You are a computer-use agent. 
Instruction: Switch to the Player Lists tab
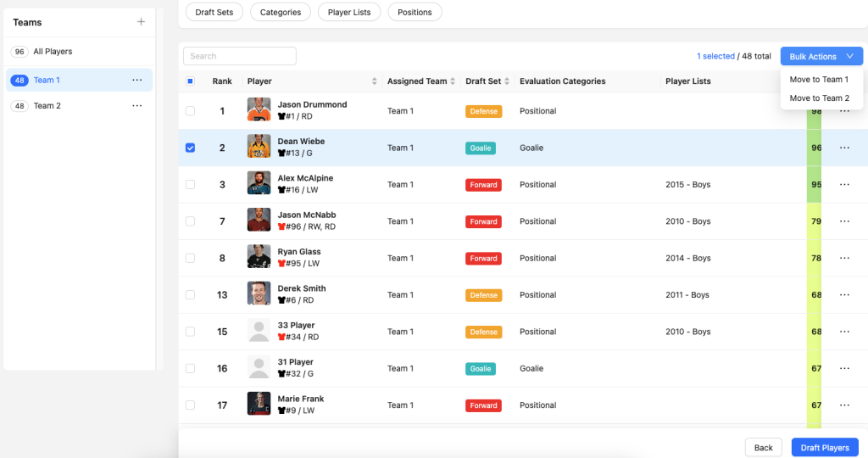pos(349,12)
